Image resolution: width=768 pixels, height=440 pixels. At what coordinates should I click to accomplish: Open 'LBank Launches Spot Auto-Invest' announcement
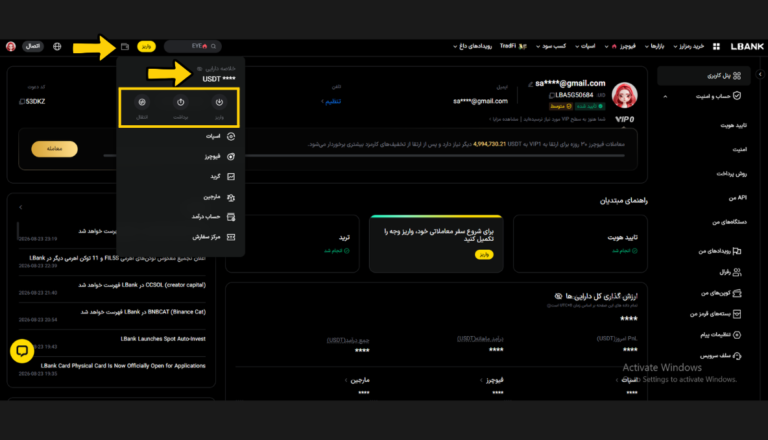(163, 339)
